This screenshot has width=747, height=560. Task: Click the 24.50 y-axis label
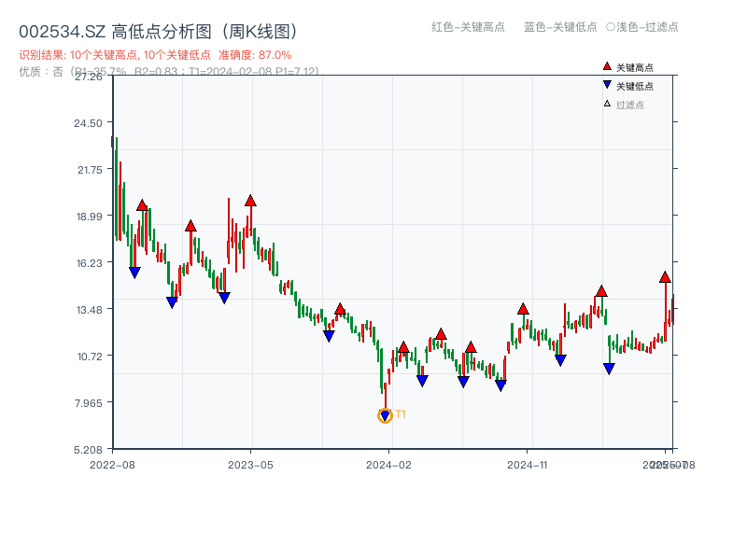(88, 123)
